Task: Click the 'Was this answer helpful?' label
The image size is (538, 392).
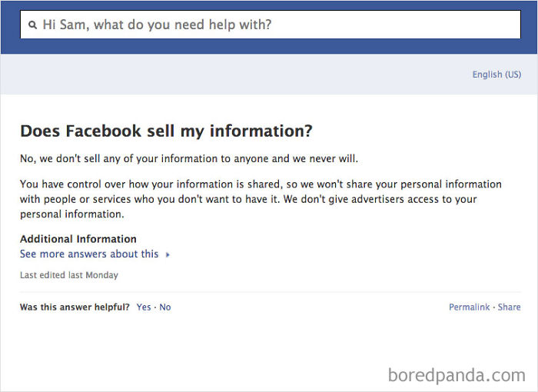Action: tap(75, 307)
